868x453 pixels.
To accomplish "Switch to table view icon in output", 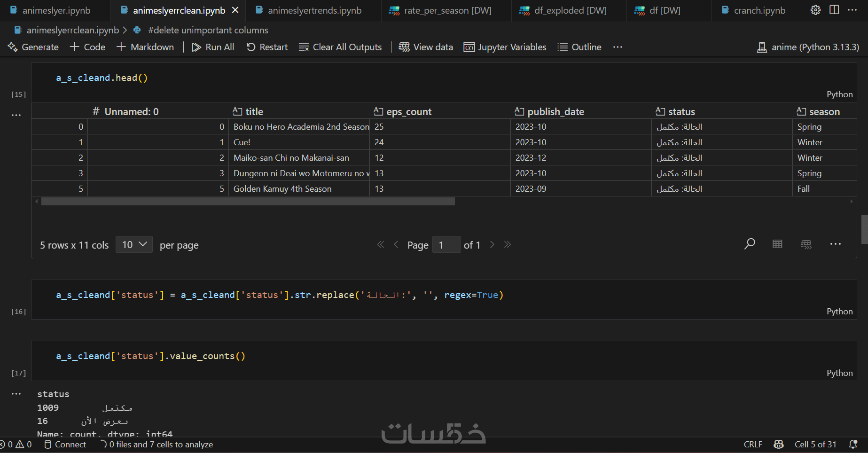I will [777, 244].
